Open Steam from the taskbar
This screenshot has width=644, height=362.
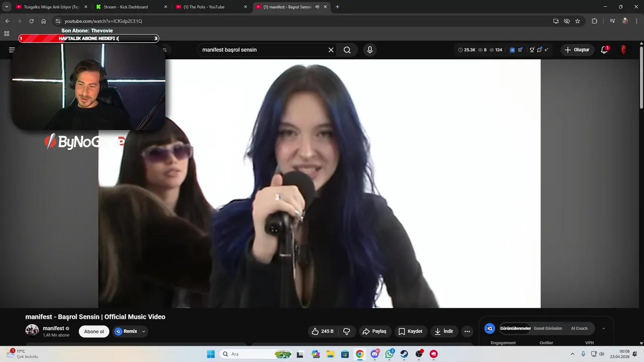(x=404, y=354)
